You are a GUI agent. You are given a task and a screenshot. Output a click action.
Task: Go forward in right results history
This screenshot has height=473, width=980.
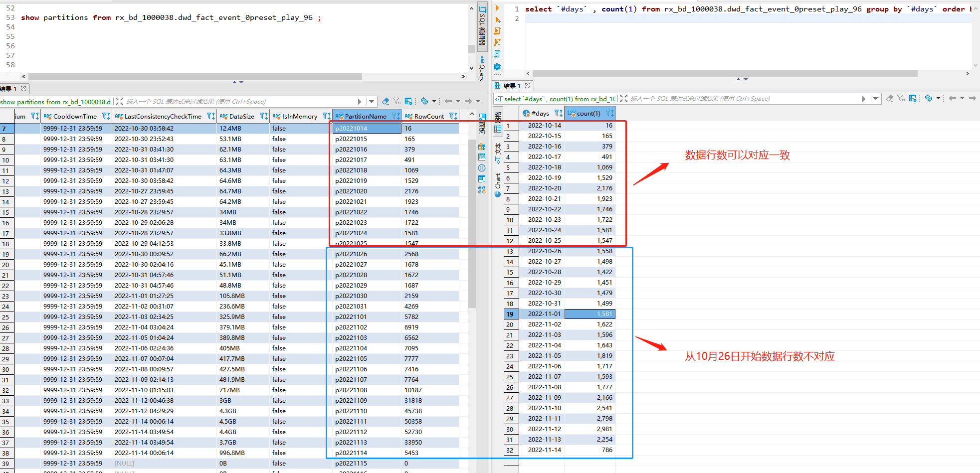click(972, 98)
